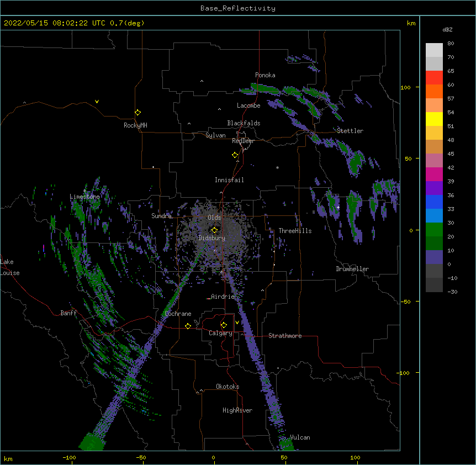Click the Sylvan city label
Screen dimensions: 476x465
tap(215, 135)
